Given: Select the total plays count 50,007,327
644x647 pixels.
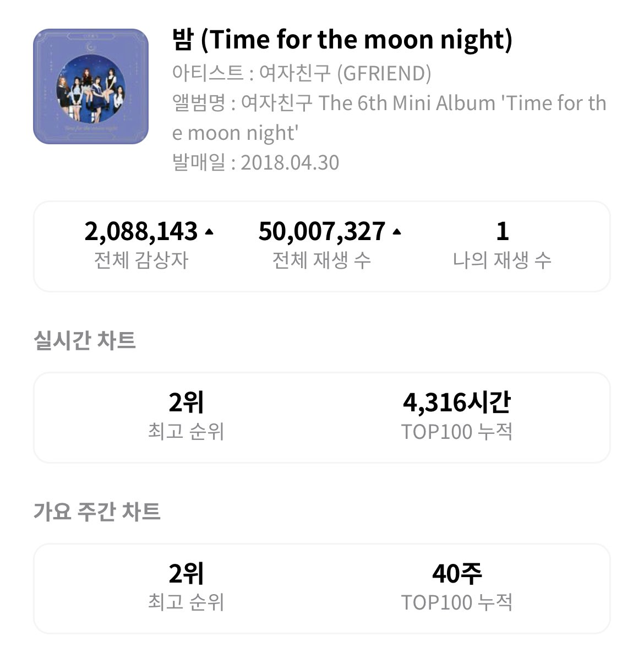Looking at the screenshot, I should (x=322, y=231).
